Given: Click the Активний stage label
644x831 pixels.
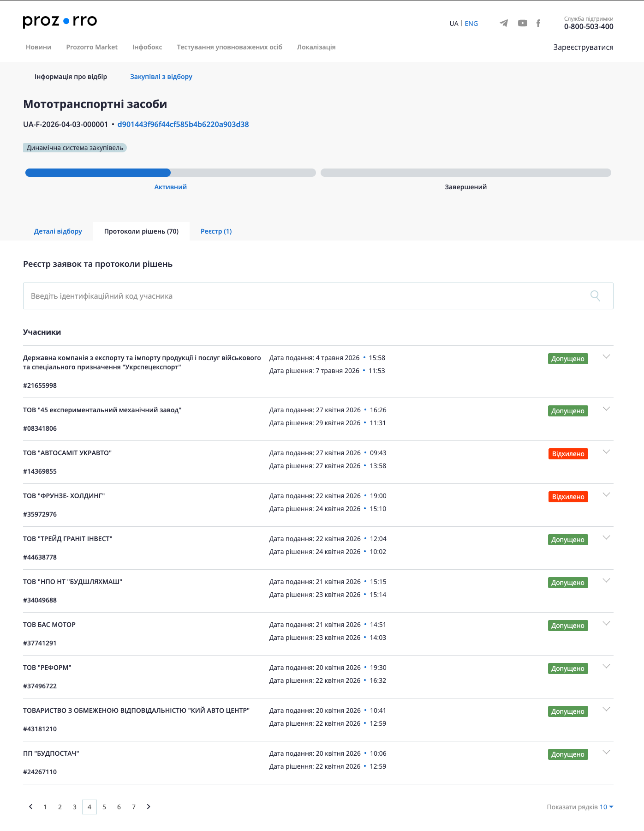Looking at the screenshot, I should pos(171,187).
